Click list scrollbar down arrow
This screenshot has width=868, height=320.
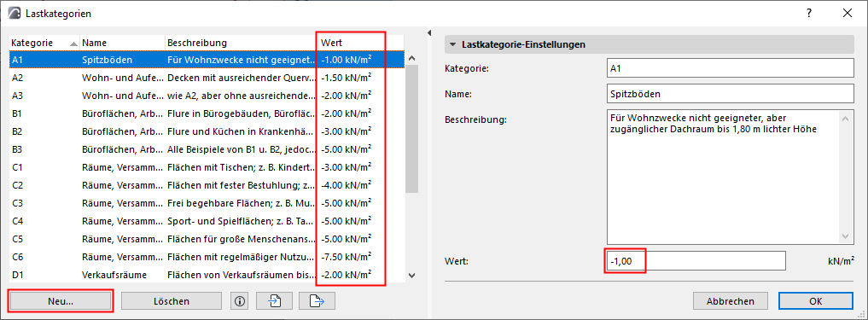[411, 275]
